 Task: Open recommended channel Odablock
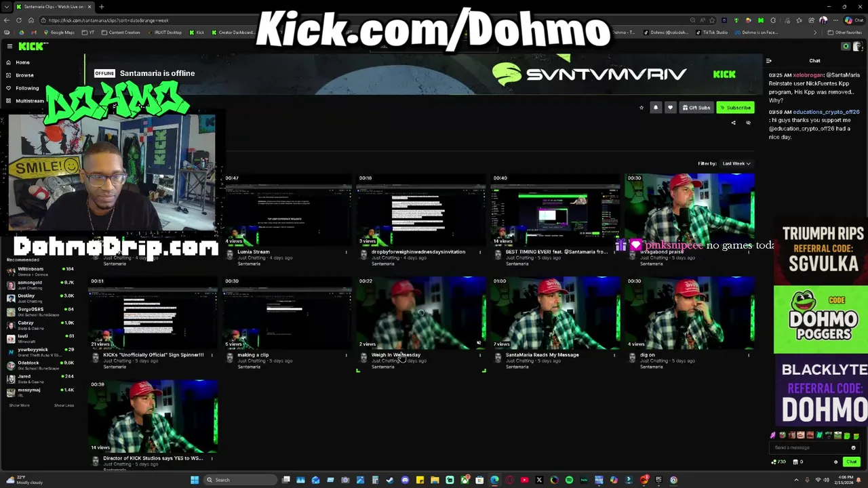click(41, 365)
